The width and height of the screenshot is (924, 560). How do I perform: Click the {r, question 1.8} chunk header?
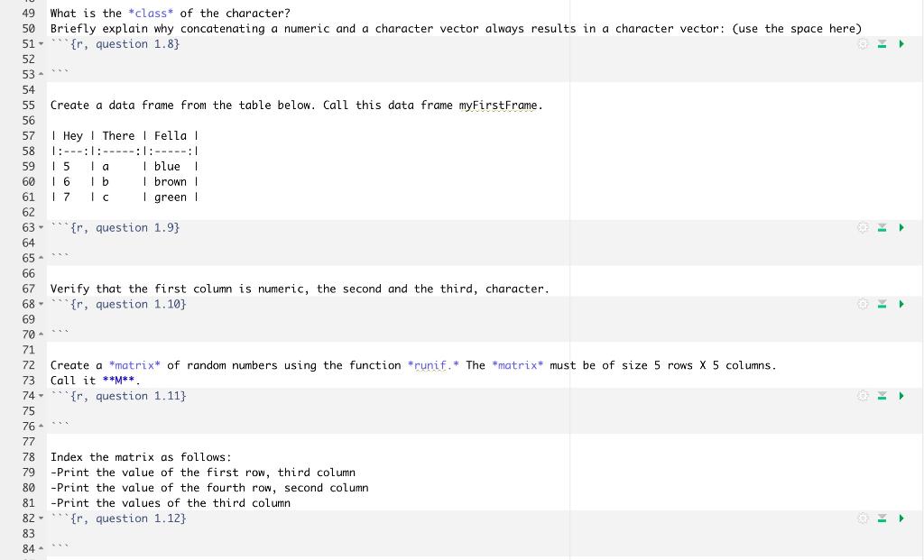125,44
